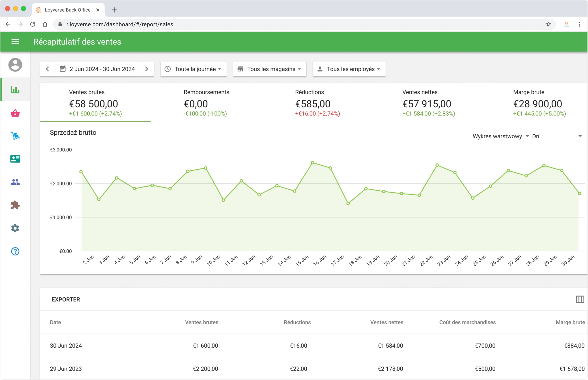Click the date range '2 Jun 2024 - 30 Jun 2024'
The height and width of the screenshot is (380, 588).
[x=102, y=69]
